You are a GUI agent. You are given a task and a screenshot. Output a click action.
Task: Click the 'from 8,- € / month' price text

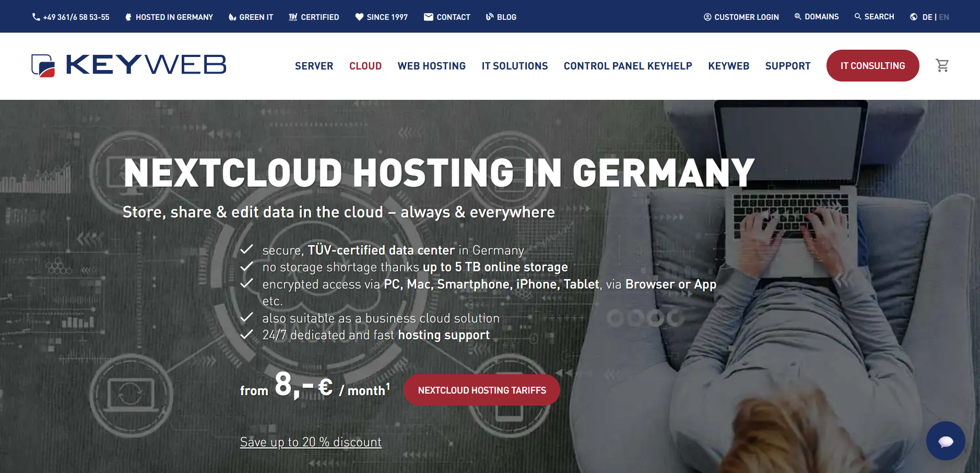click(x=315, y=385)
